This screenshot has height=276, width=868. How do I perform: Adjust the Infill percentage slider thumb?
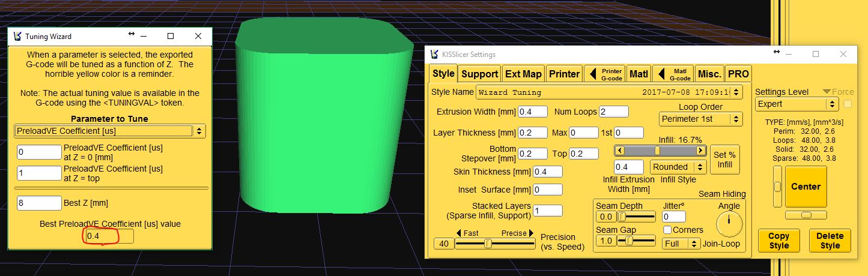tap(658, 151)
